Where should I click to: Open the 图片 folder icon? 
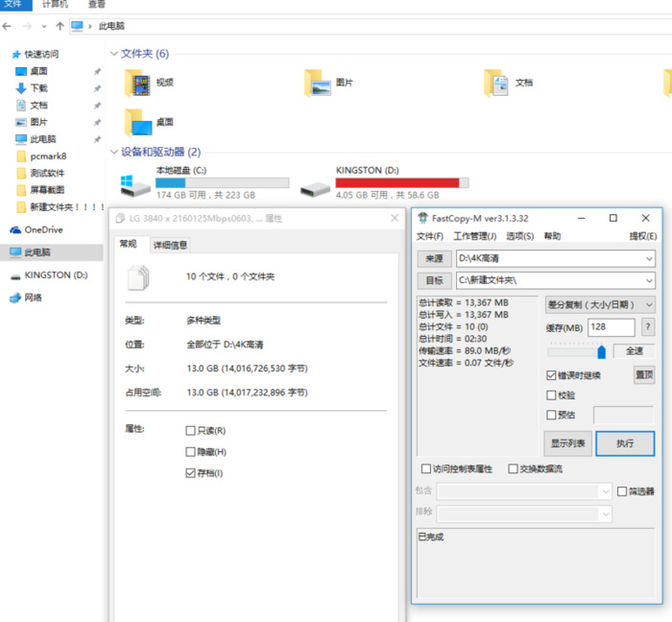click(x=318, y=84)
